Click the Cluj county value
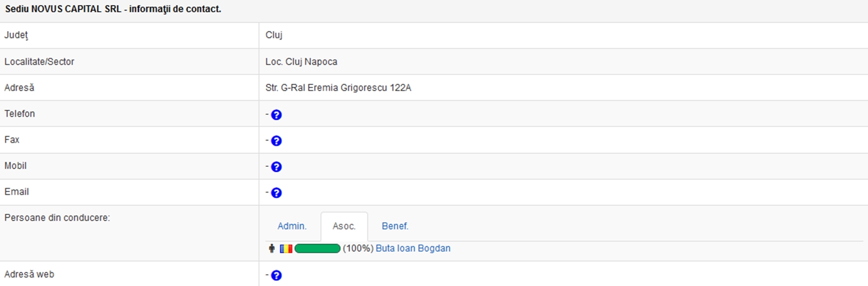This screenshot has width=868, height=286. 274,35
